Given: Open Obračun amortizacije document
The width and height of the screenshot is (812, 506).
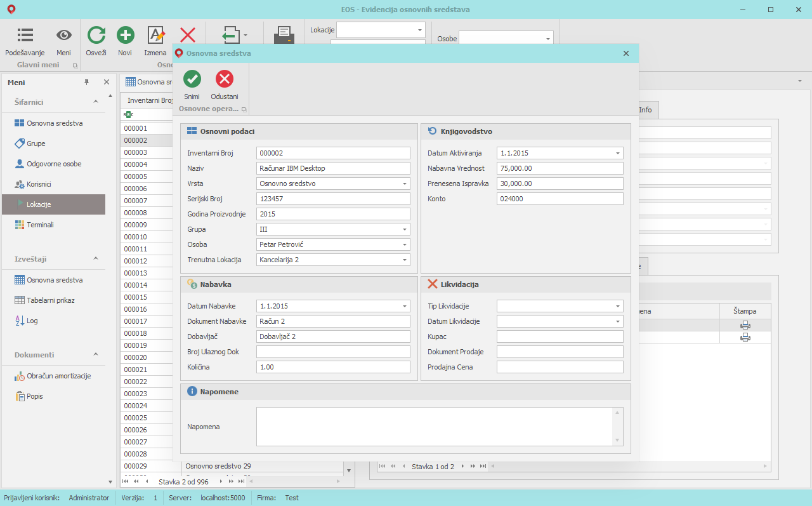Looking at the screenshot, I should pyautogui.click(x=53, y=376).
